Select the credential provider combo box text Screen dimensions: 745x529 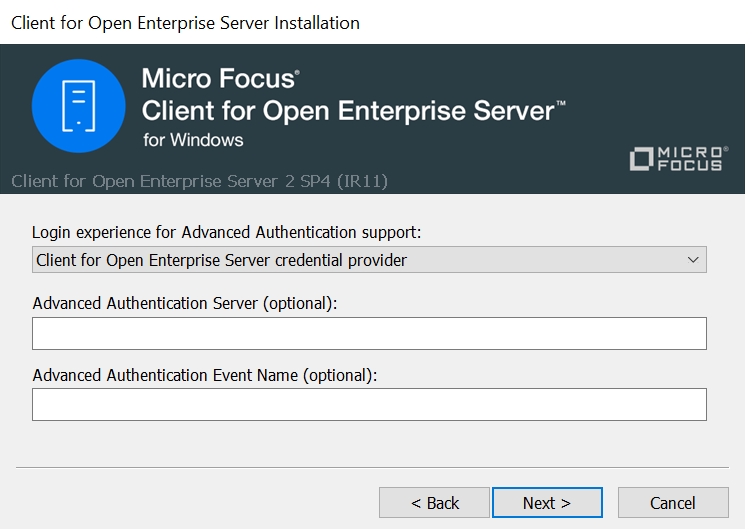coord(222,260)
